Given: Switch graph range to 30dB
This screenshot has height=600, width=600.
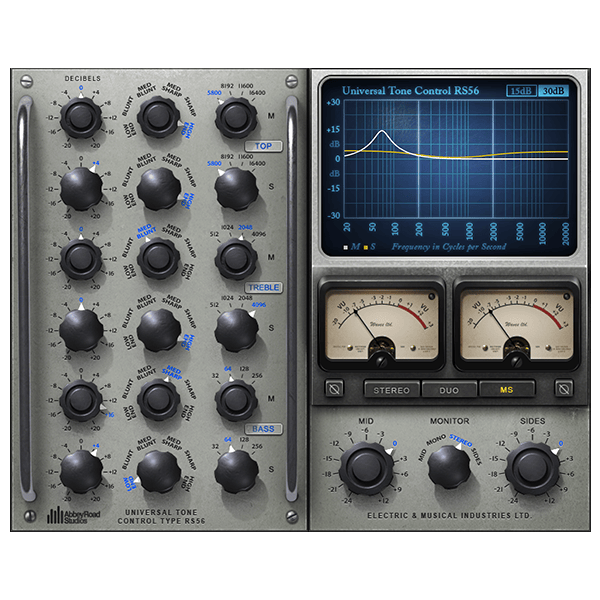Looking at the screenshot, I should coord(553,91).
